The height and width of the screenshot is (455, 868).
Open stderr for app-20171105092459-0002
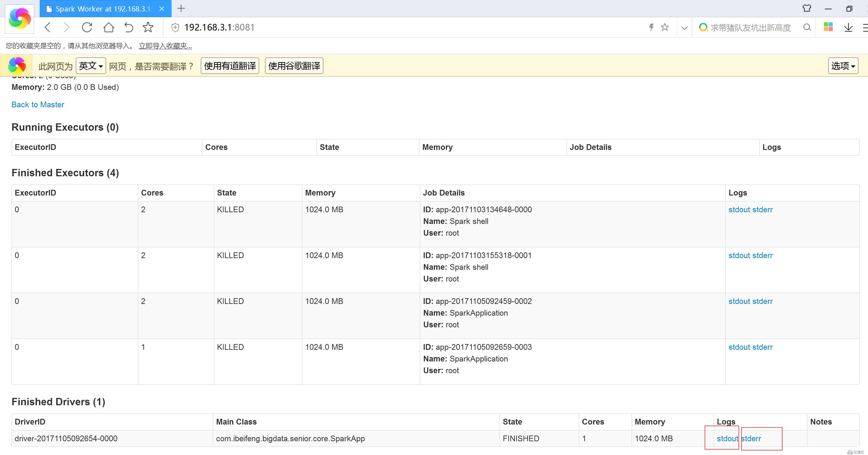(762, 301)
